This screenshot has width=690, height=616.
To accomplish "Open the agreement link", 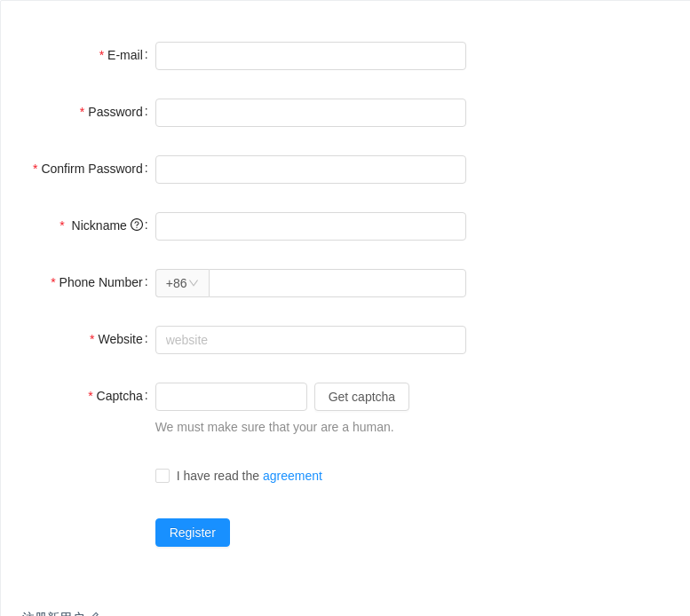I will point(292,476).
